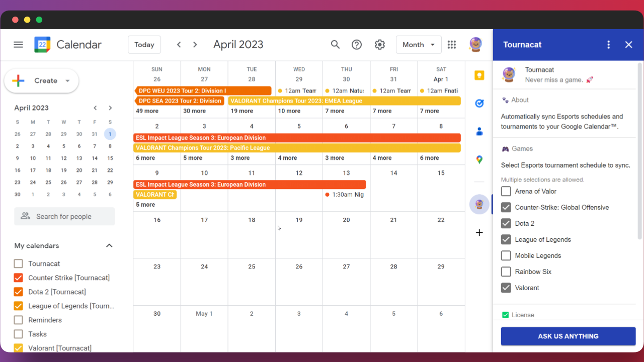Next month in mini calendar
The width and height of the screenshot is (644, 362).
tap(110, 108)
